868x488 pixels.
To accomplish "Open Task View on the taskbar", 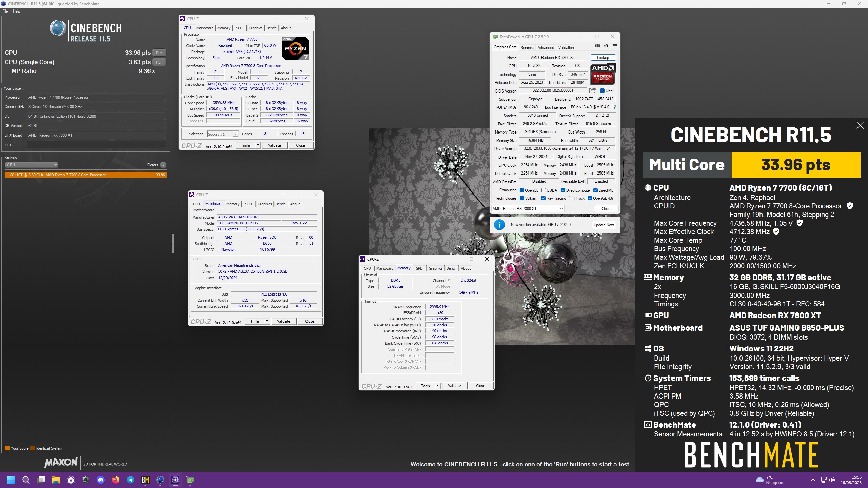I will point(41,480).
